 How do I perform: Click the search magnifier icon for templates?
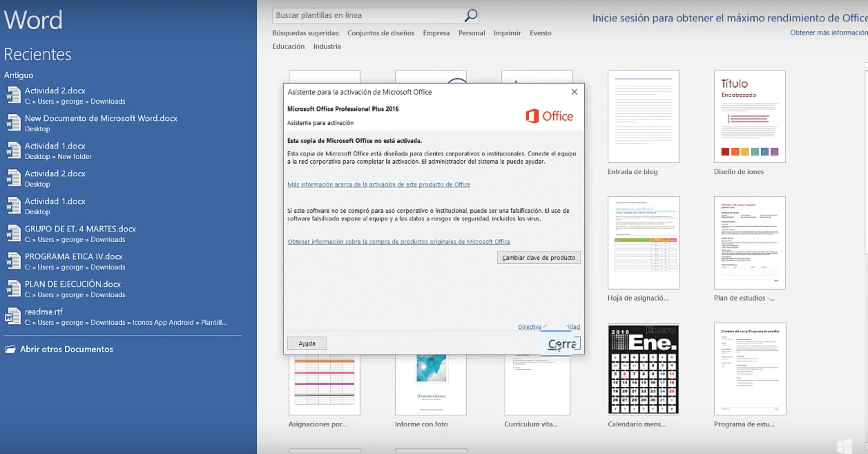pos(471,16)
